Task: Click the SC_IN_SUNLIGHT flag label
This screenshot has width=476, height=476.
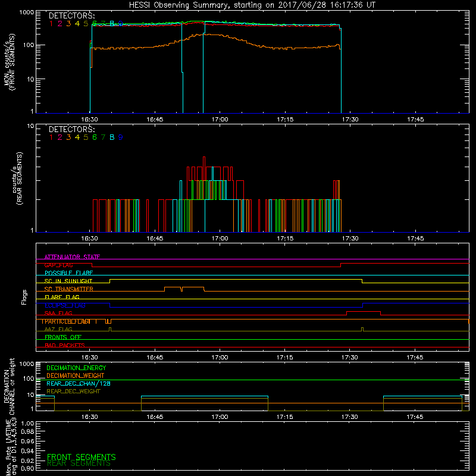Action: [x=68, y=281]
